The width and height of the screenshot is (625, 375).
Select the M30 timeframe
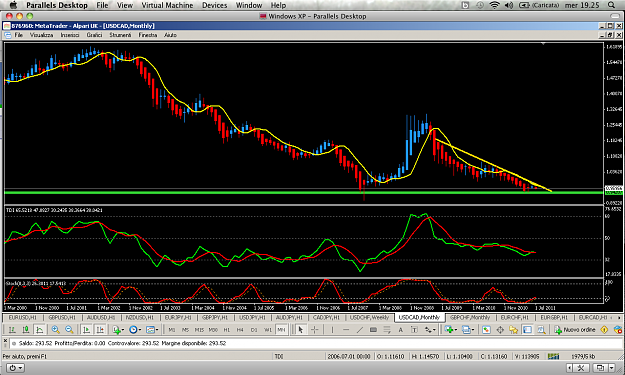click(213, 330)
